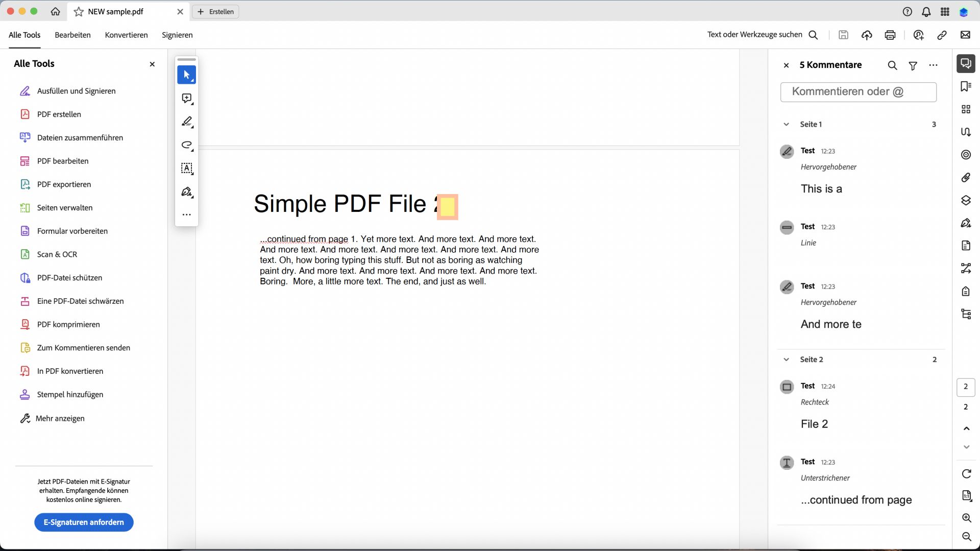Open the Bearbeiten tab
Image resolution: width=980 pixels, height=551 pixels.
click(72, 35)
